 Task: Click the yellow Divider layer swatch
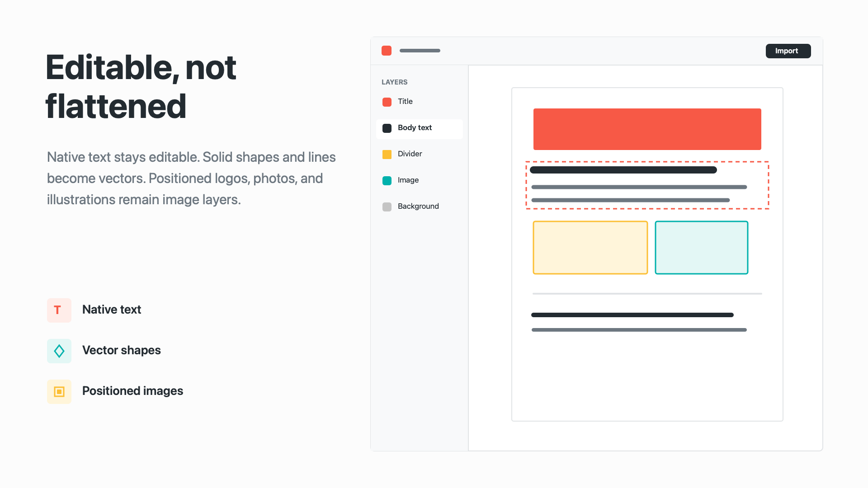[387, 155]
